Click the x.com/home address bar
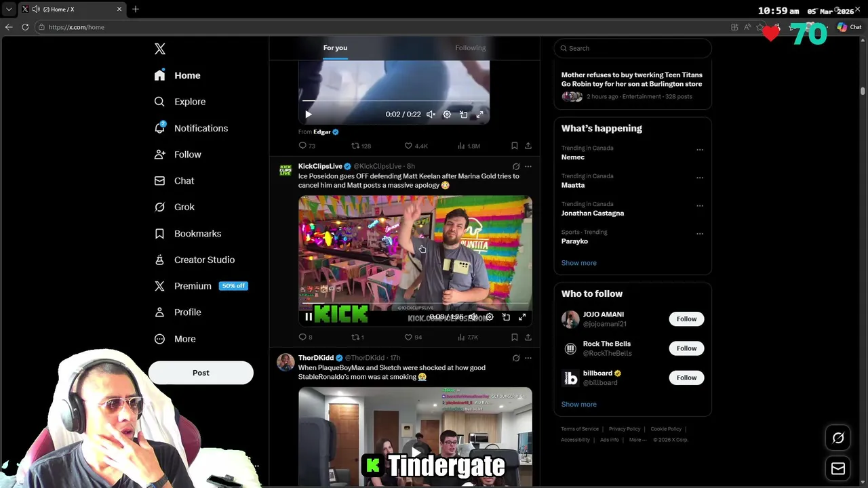 pos(380,27)
